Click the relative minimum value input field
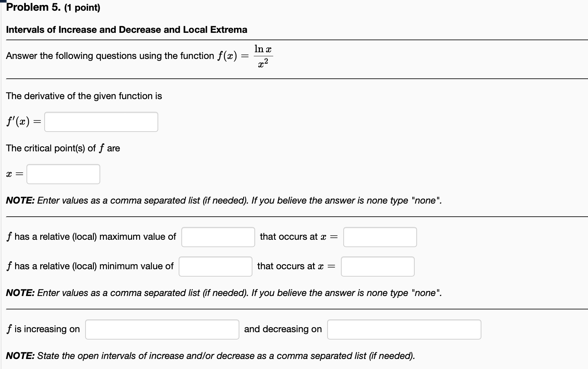The image size is (588, 369). (215, 266)
